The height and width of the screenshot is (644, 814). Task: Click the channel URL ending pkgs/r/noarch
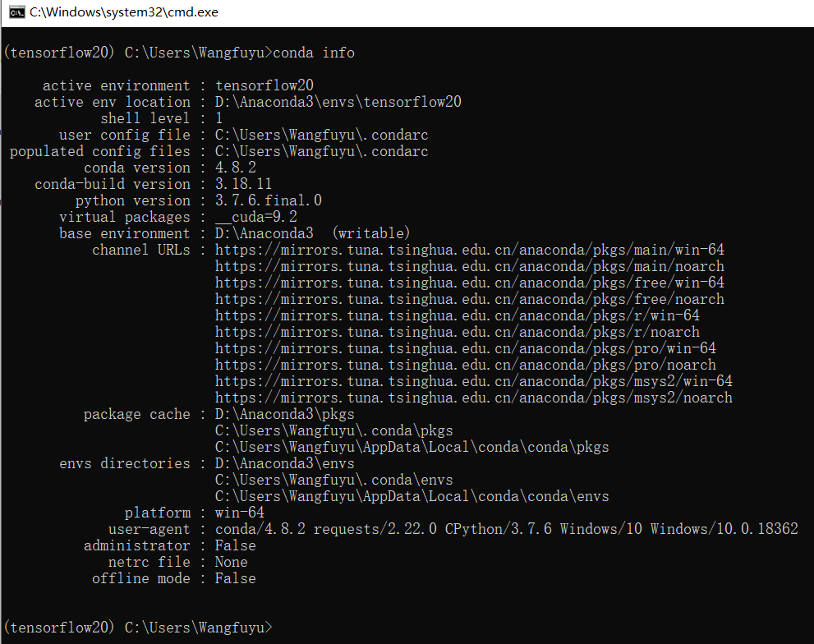[x=458, y=332]
